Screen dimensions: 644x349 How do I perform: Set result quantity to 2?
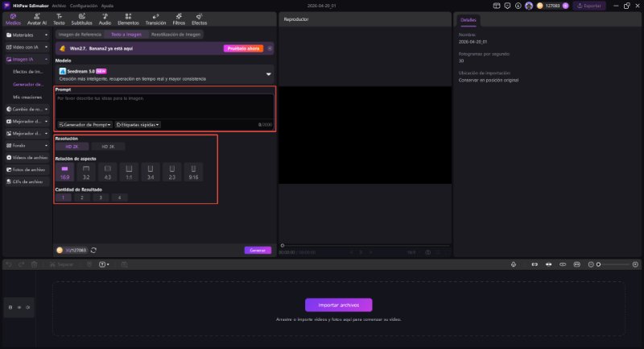82,197
